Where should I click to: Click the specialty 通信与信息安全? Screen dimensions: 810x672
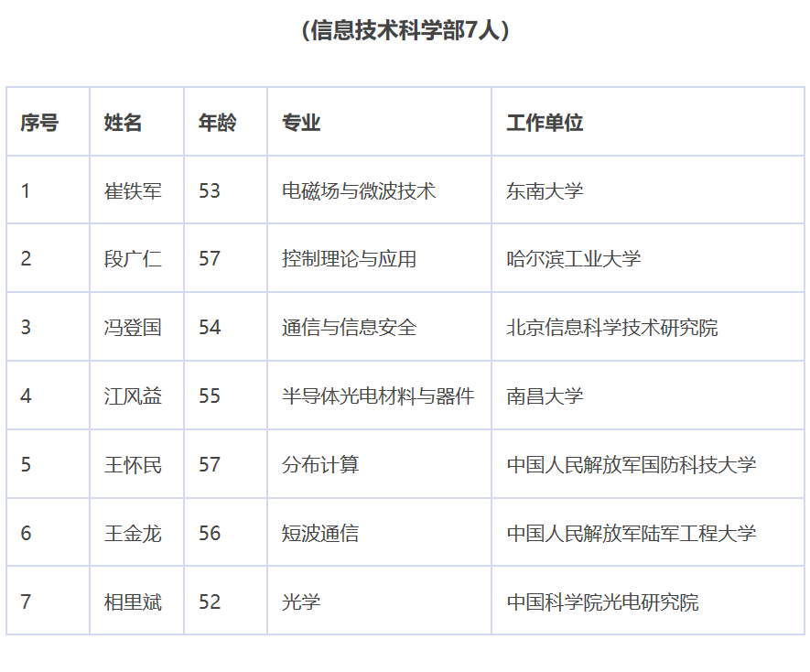[350, 327]
